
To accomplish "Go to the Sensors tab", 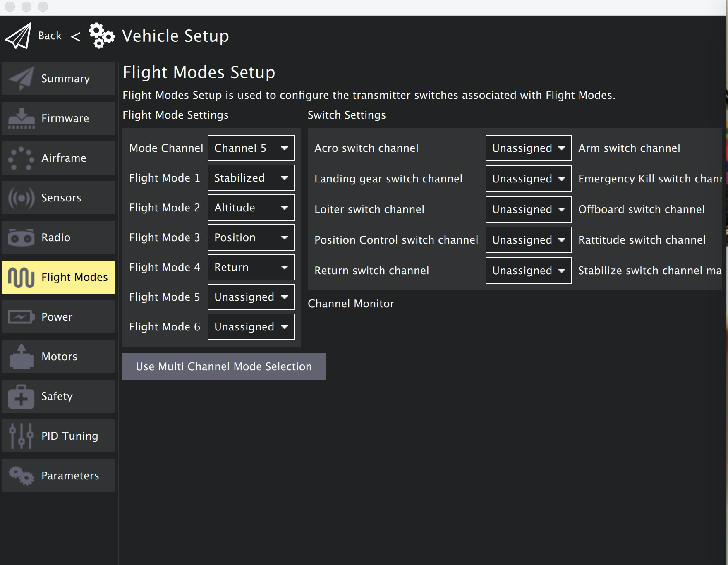I will point(58,198).
